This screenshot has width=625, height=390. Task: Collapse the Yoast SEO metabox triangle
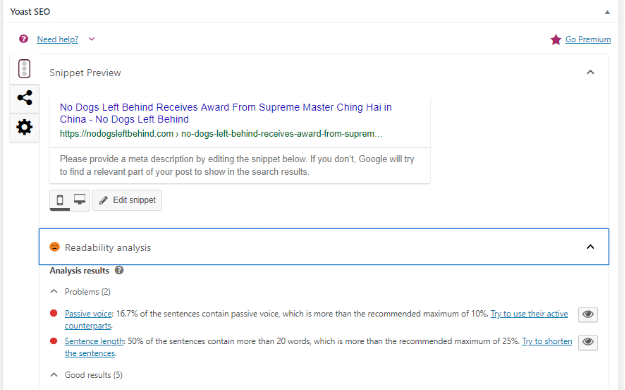pyautogui.click(x=607, y=12)
